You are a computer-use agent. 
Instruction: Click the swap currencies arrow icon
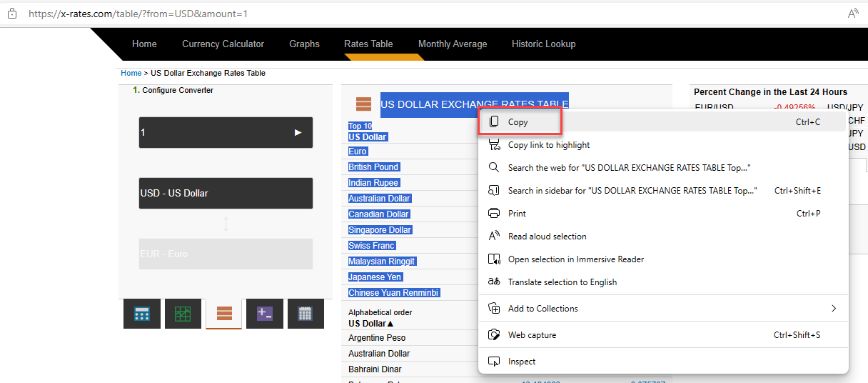226,224
